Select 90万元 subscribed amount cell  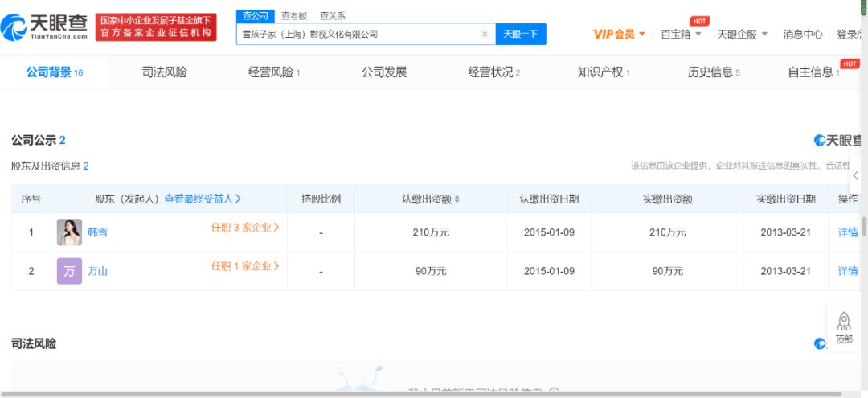click(x=431, y=271)
